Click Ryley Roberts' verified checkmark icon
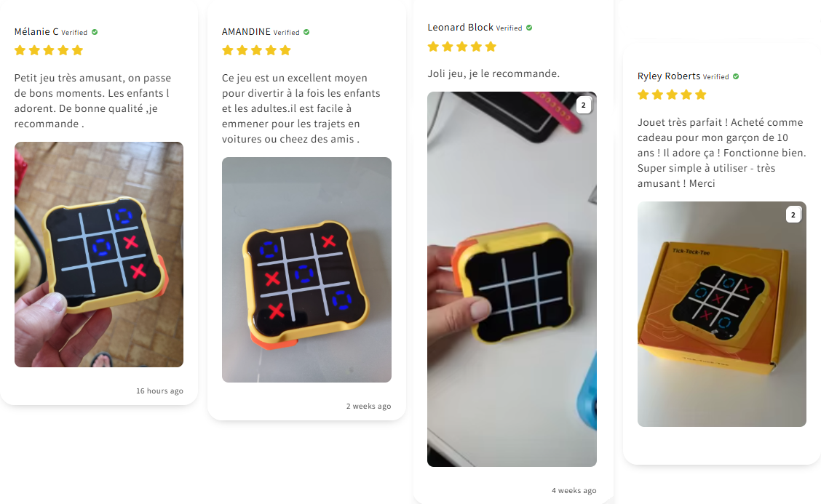Screen dimensions: 821x504 click(x=736, y=76)
